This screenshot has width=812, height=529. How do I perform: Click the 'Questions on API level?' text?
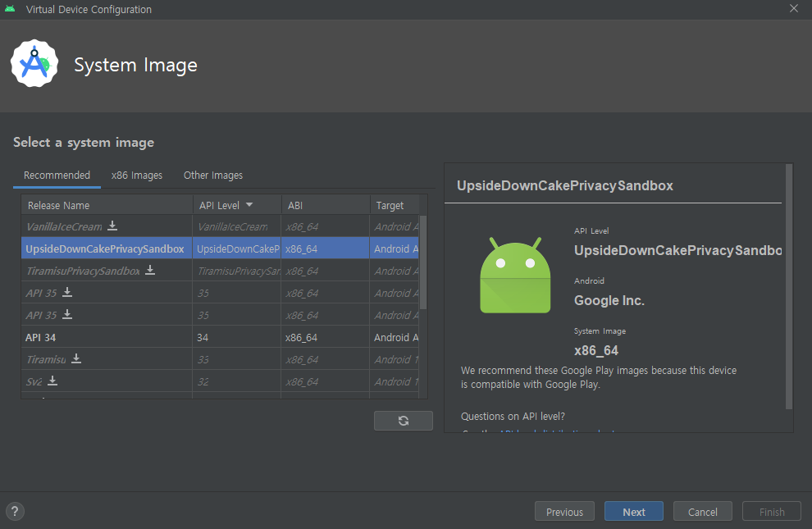coord(513,416)
